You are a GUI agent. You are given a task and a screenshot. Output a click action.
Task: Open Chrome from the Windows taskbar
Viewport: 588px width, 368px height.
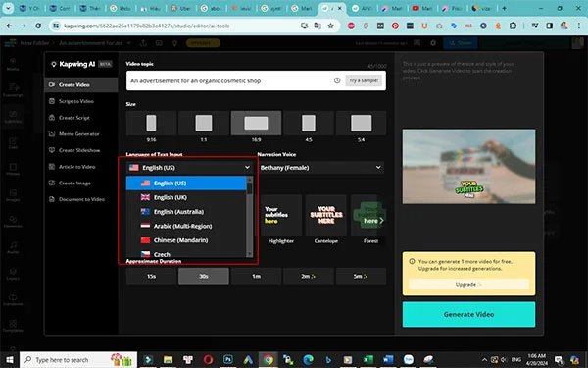click(x=268, y=360)
